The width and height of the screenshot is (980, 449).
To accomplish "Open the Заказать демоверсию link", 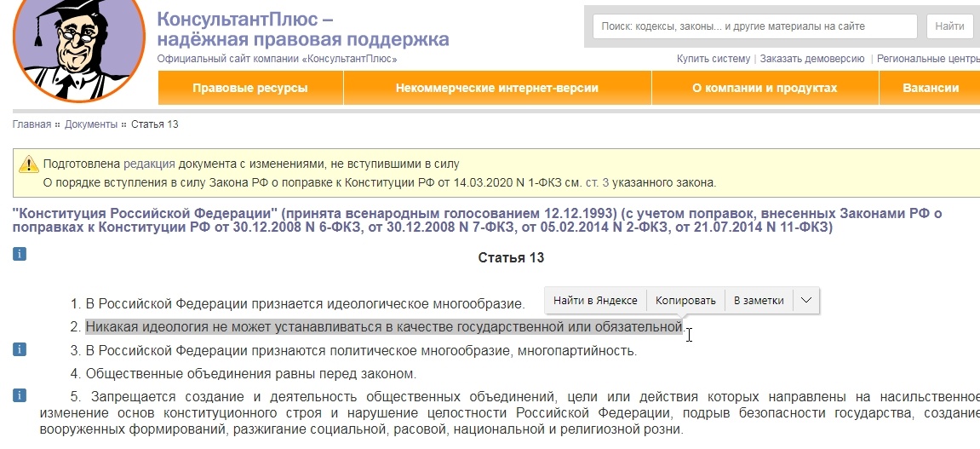I will [812, 59].
